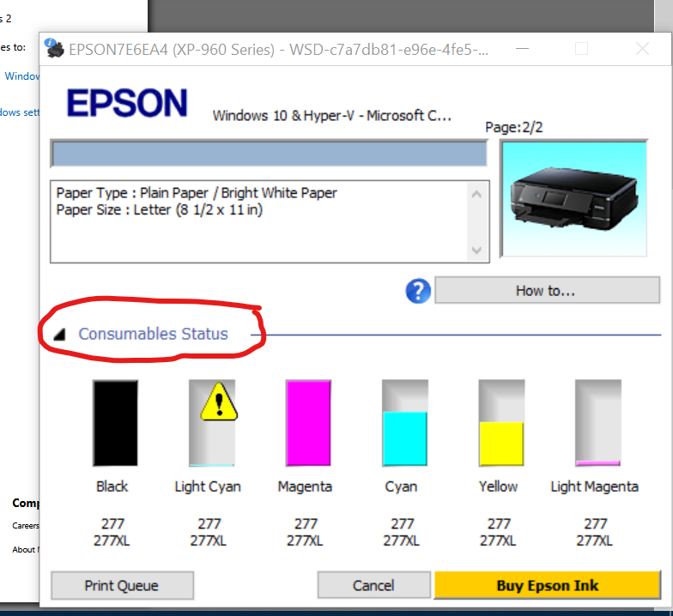The width and height of the screenshot is (673, 616).
Task: Click the About link in background page
Action: click(26, 549)
